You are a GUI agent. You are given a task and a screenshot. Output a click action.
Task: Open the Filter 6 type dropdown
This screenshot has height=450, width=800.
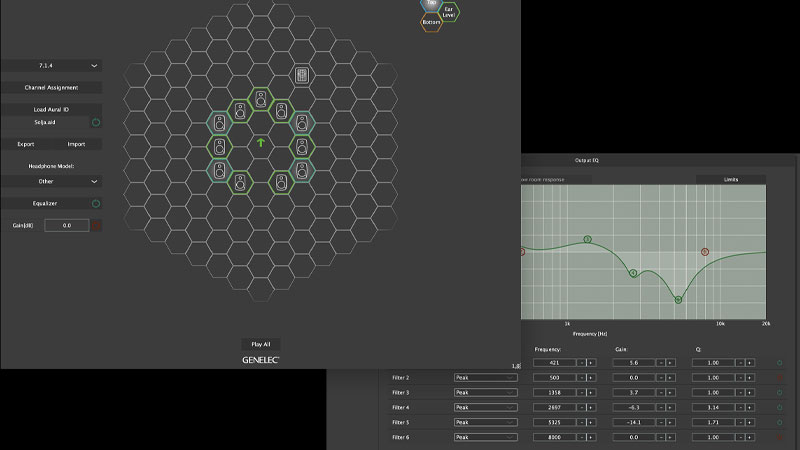(485, 437)
